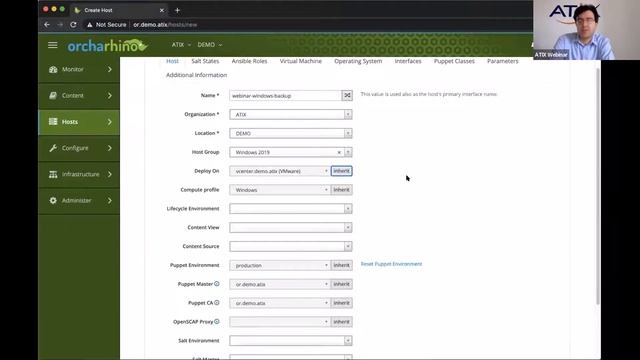Open the Content View dropdown

tap(291, 227)
